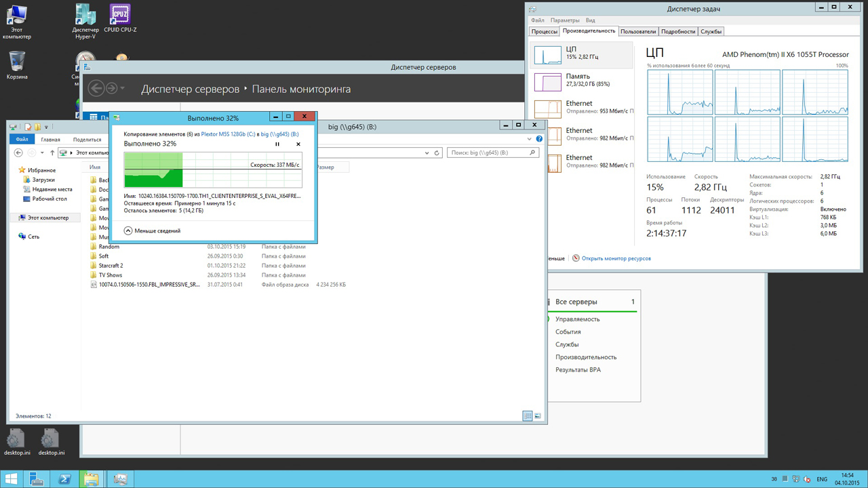Open Вид menu in Task Manager

(591, 20)
